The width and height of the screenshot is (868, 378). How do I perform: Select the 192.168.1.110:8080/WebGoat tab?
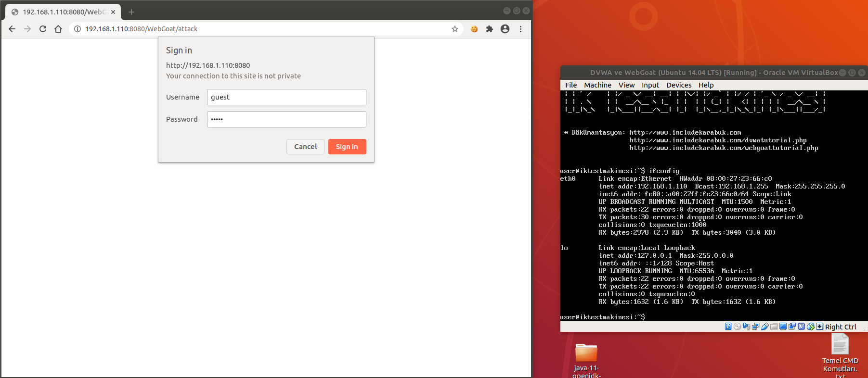click(x=63, y=12)
